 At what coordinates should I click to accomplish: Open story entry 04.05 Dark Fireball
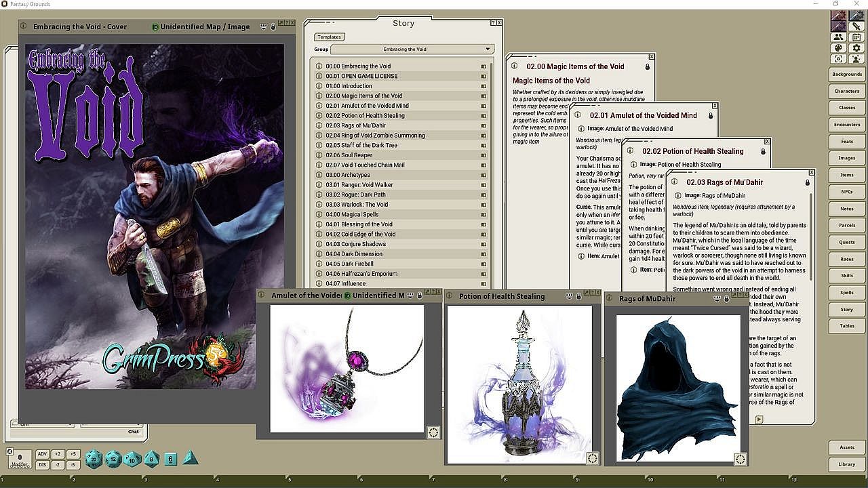coord(349,264)
